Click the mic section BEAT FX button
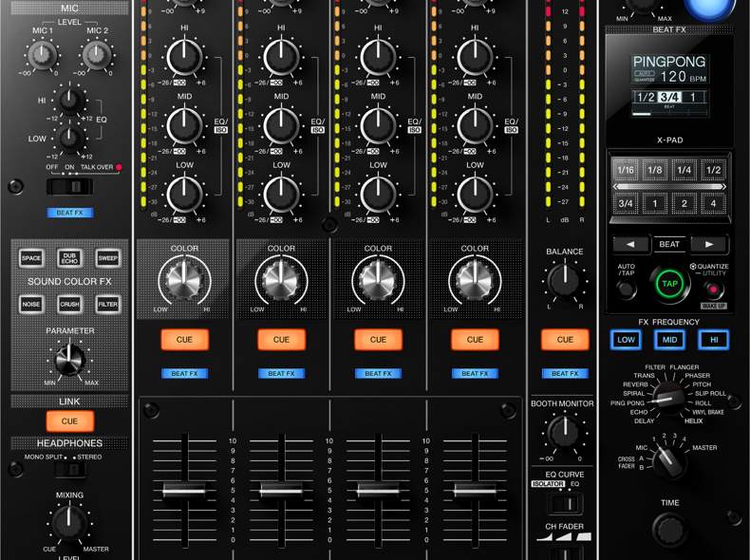The height and width of the screenshot is (560, 750). pos(70,213)
